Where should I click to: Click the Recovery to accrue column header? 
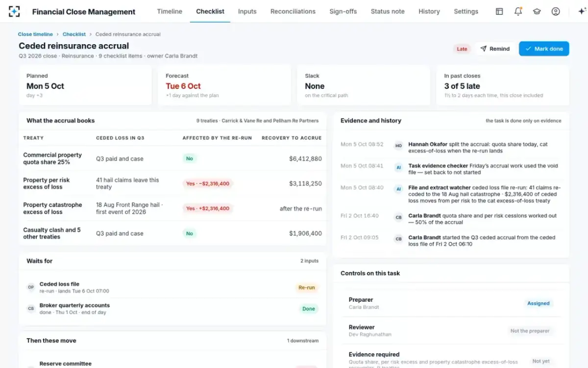pyautogui.click(x=292, y=138)
